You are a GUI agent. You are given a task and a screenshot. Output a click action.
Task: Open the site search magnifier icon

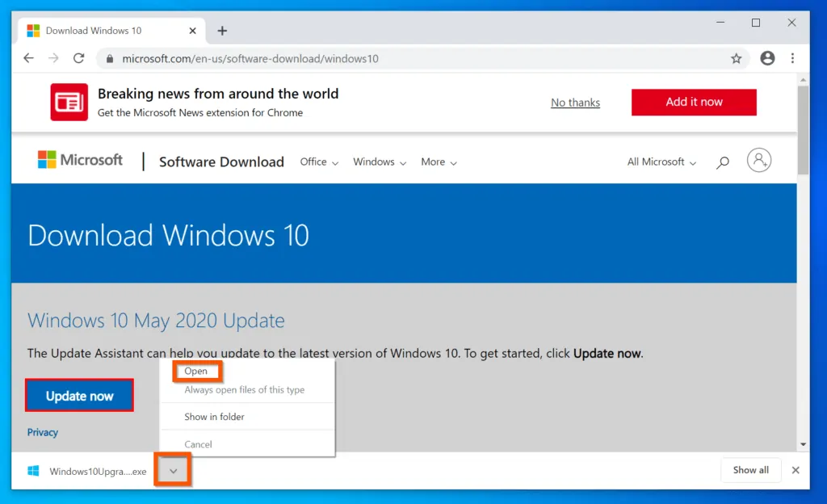pyautogui.click(x=723, y=162)
